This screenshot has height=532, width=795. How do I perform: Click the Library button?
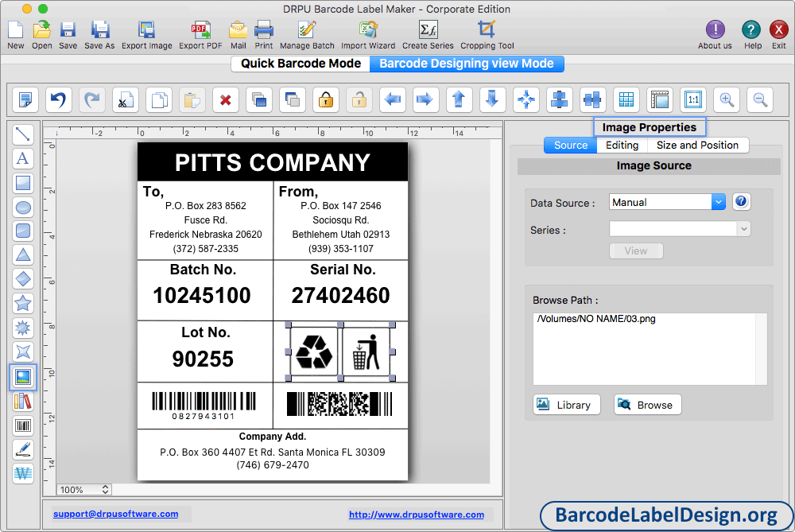[x=566, y=405]
